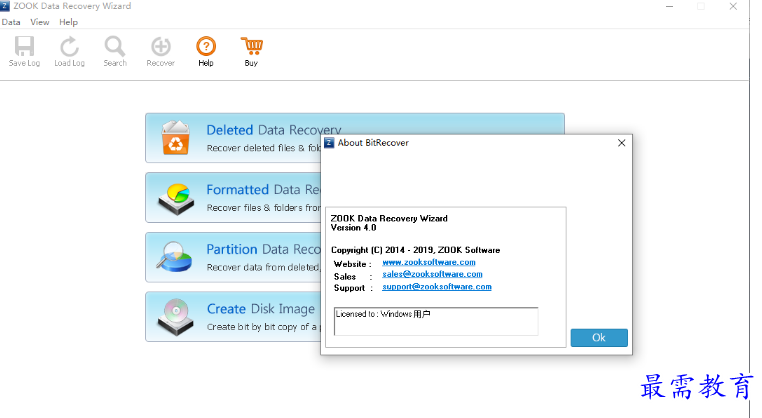Select Deleted Data Recovery option
Screen dimensions: 762x418
pyautogui.click(x=355, y=138)
